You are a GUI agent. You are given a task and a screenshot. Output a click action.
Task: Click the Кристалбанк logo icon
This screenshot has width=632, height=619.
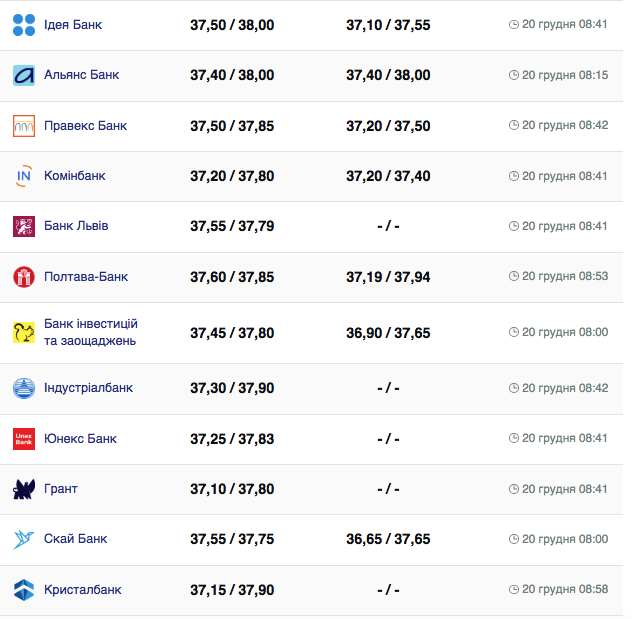click(24, 590)
